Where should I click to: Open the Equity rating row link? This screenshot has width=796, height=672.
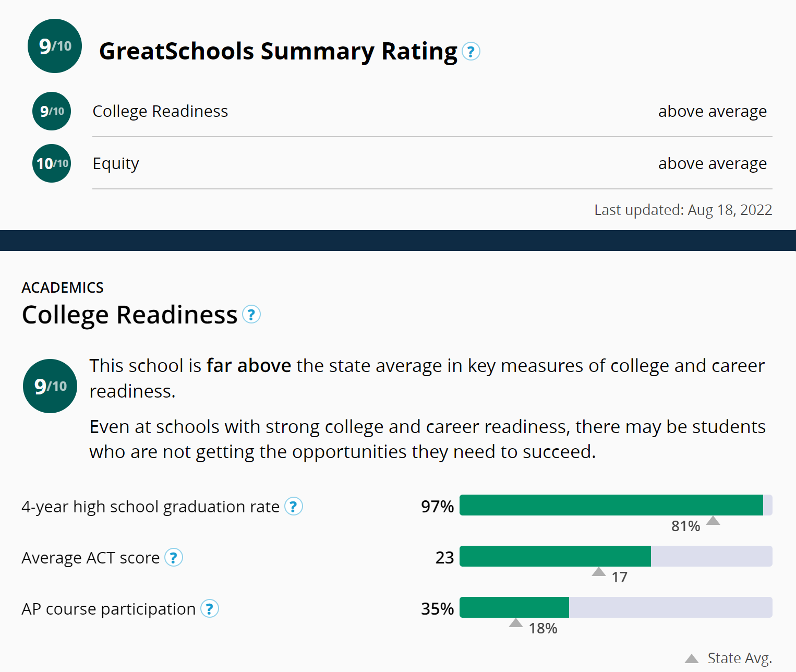point(116,163)
